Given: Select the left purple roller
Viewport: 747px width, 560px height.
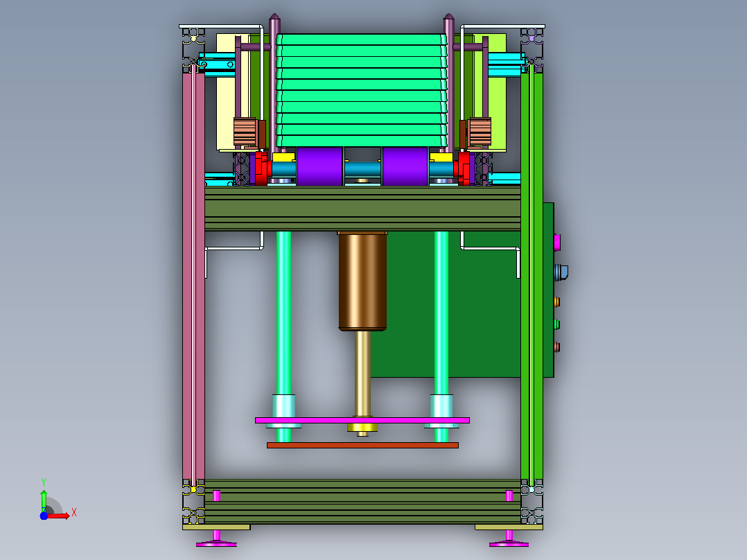Looking at the screenshot, I should [319, 166].
